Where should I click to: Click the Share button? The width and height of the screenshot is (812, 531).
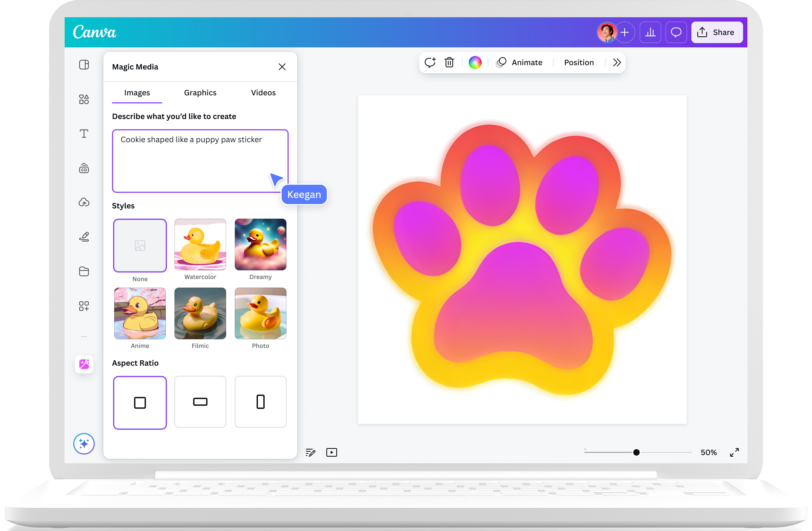717,32
